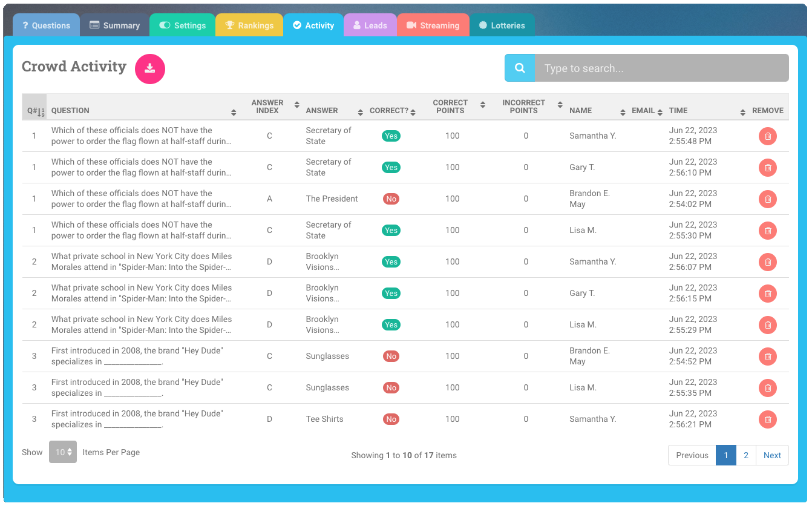
Task: Sort by Incorrect Points column
Action: point(560,105)
